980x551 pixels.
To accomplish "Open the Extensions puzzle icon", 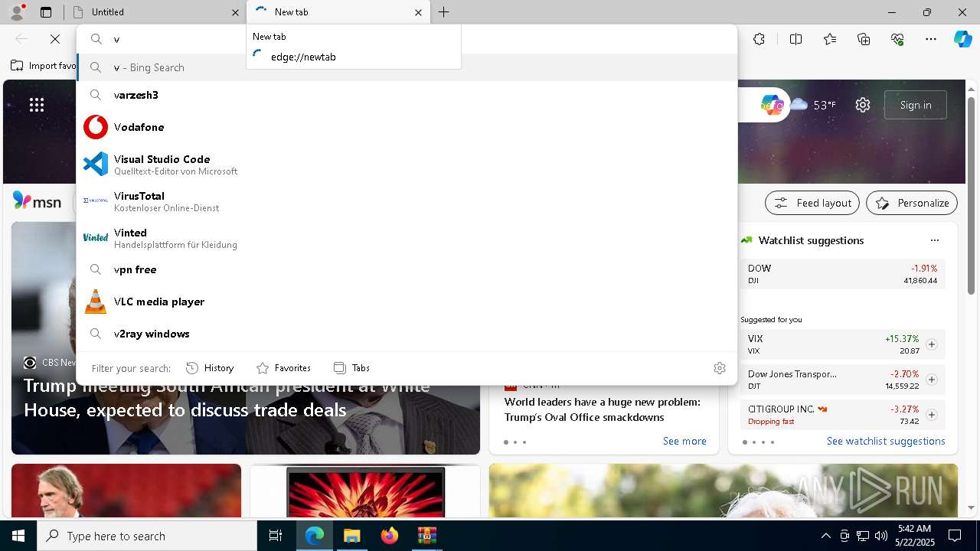I will pyautogui.click(x=759, y=39).
